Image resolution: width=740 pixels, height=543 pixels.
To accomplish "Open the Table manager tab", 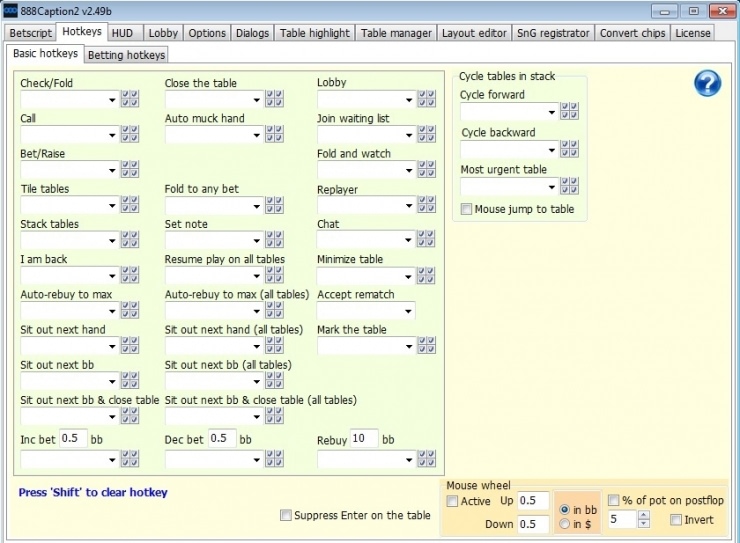I will [396, 33].
